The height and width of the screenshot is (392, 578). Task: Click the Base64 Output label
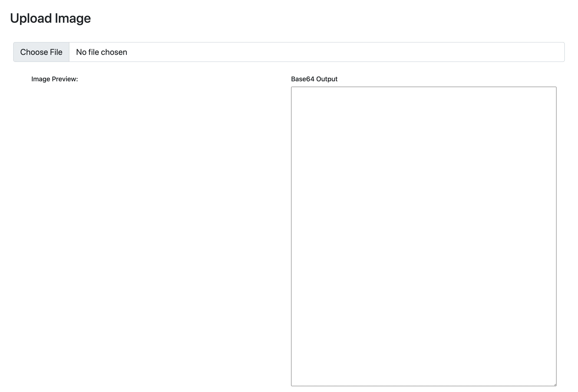pyautogui.click(x=314, y=79)
